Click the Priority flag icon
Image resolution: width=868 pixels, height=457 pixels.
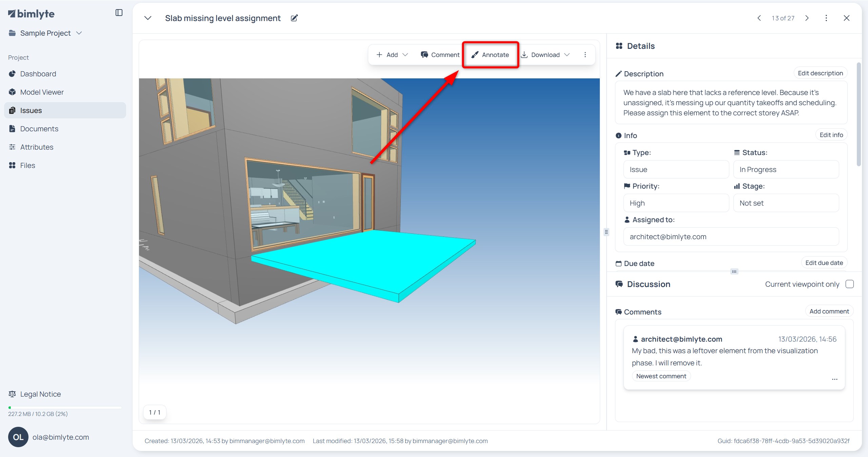click(x=627, y=186)
